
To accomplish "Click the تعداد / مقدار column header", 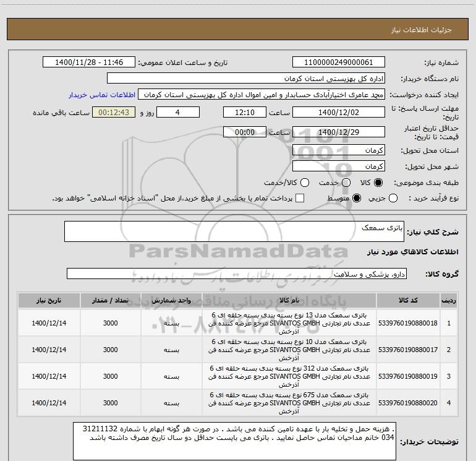I will tap(111, 300).
